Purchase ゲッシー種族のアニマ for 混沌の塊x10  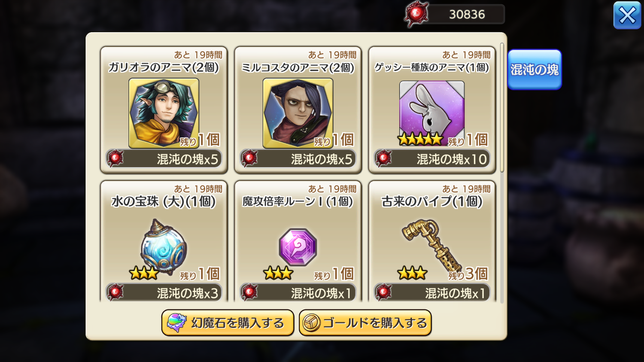coord(432,159)
